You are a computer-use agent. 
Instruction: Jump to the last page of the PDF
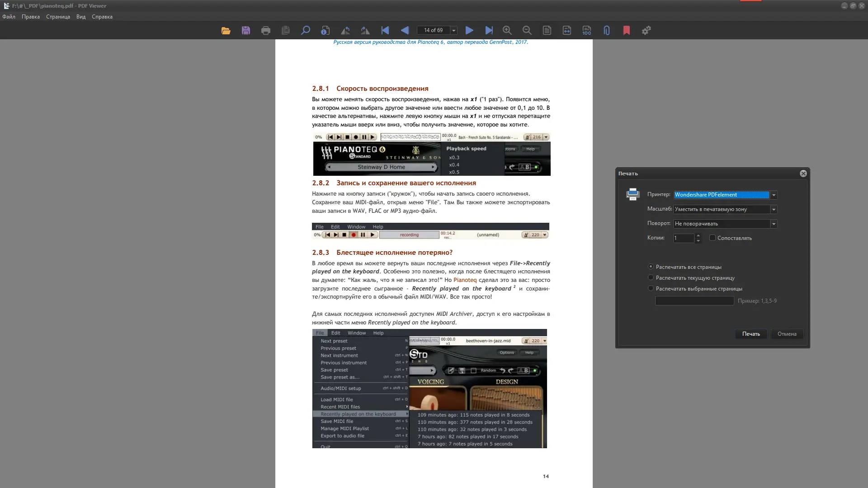[x=489, y=30]
